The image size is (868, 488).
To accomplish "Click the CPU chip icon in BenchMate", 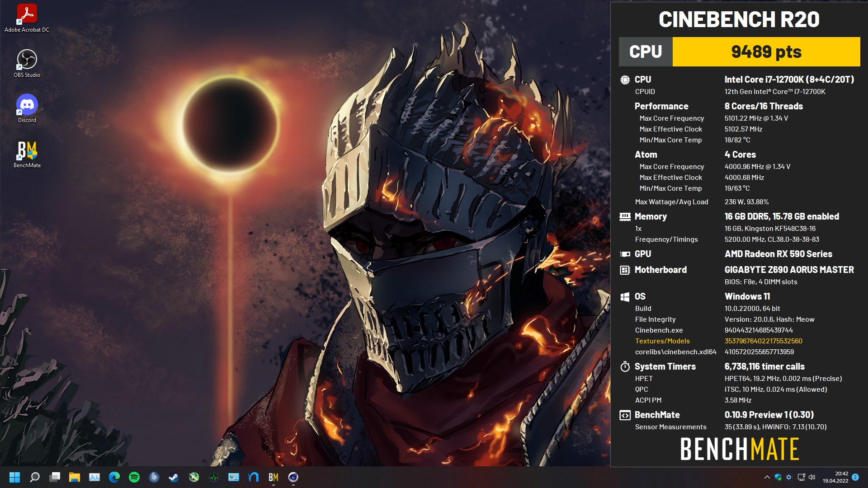I will pos(625,80).
